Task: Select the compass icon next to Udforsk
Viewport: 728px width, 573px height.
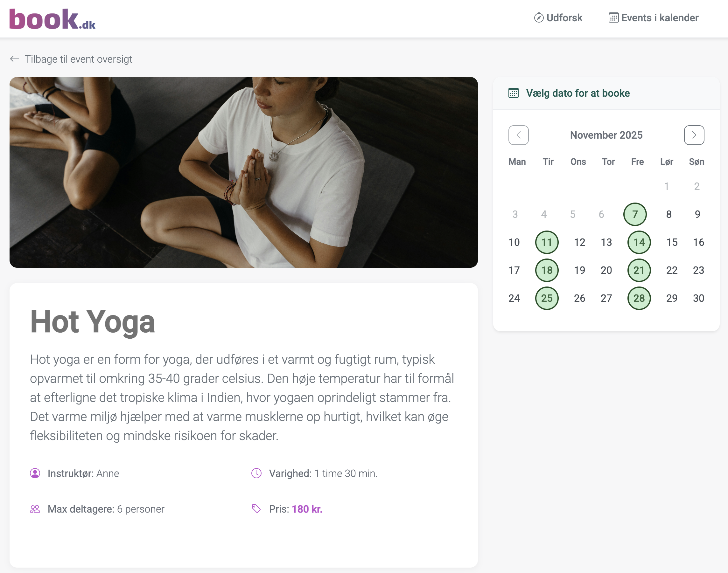Action: pos(539,18)
